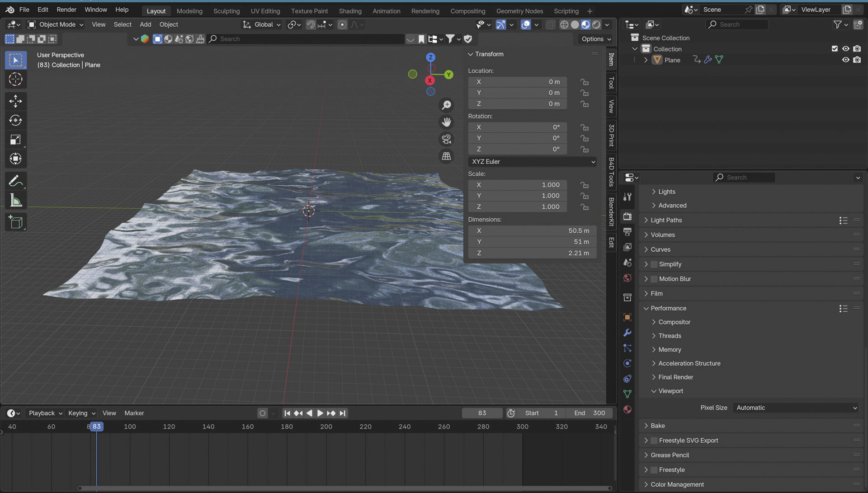This screenshot has height=493, width=868.
Task: Toggle lock on Location X
Action: pyautogui.click(x=585, y=82)
